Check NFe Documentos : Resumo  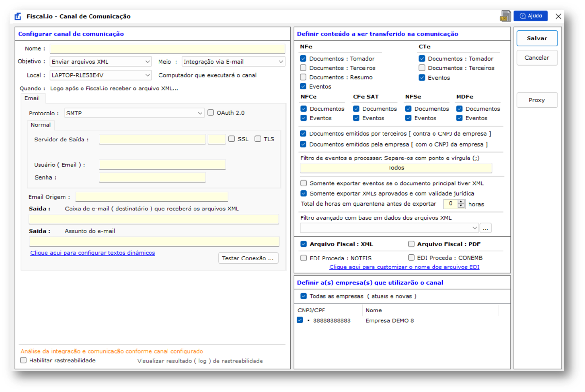point(303,77)
